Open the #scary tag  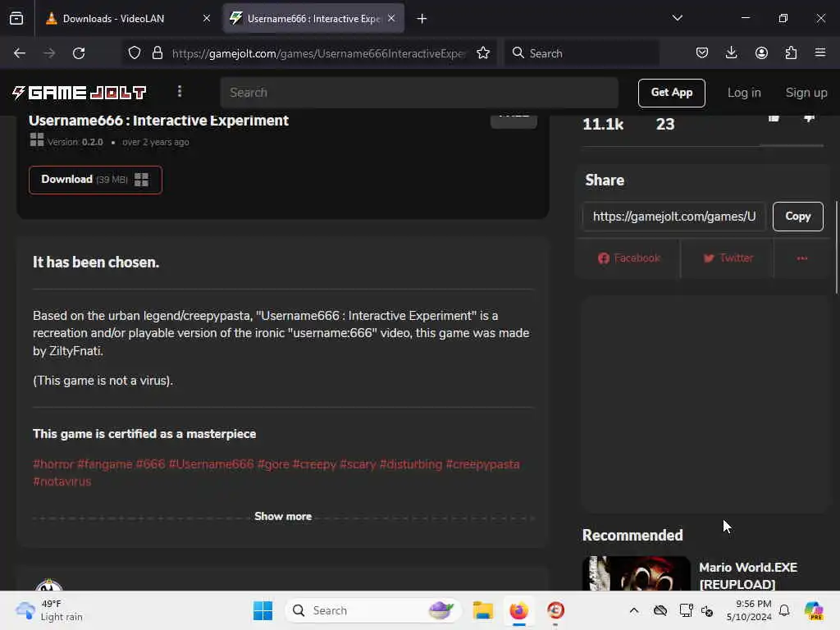coord(358,464)
